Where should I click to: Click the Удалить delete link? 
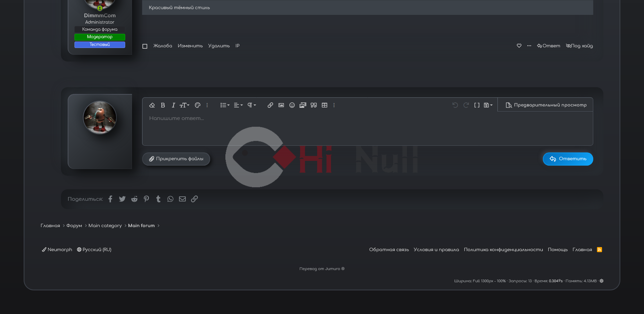219,46
